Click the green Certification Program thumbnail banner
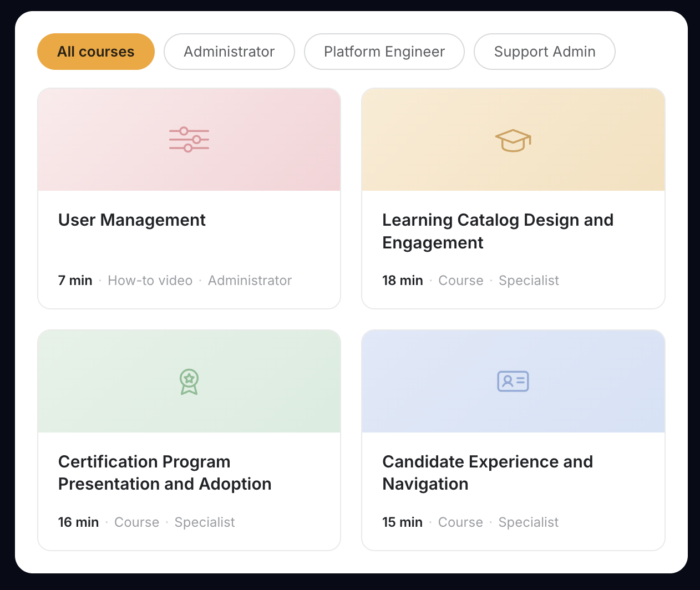Screen dimensions: 700x590 pyautogui.click(x=189, y=382)
